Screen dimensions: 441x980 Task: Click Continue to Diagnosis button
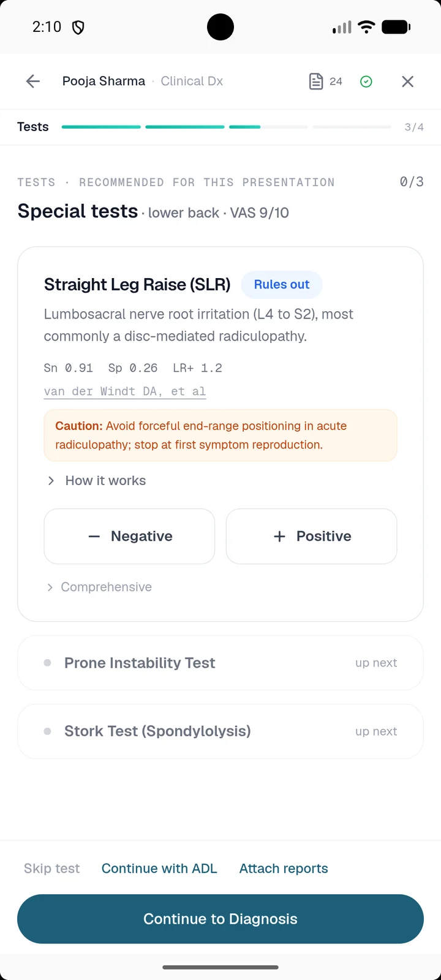pyautogui.click(x=221, y=919)
